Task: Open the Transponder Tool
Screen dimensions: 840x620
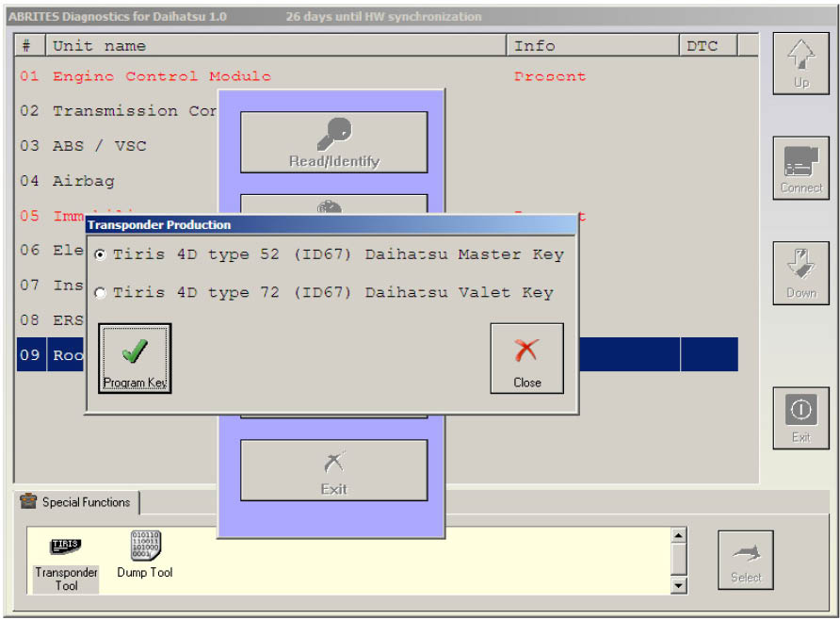Action: (x=66, y=562)
